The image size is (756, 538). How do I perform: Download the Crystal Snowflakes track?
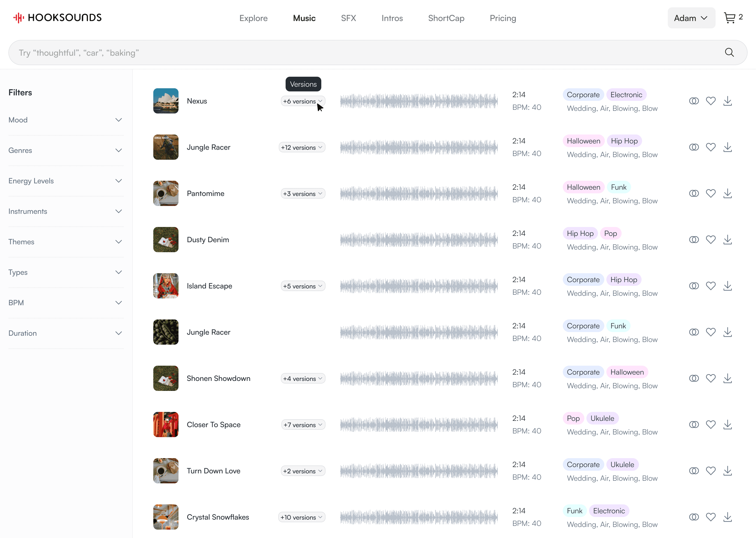click(x=727, y=517)
